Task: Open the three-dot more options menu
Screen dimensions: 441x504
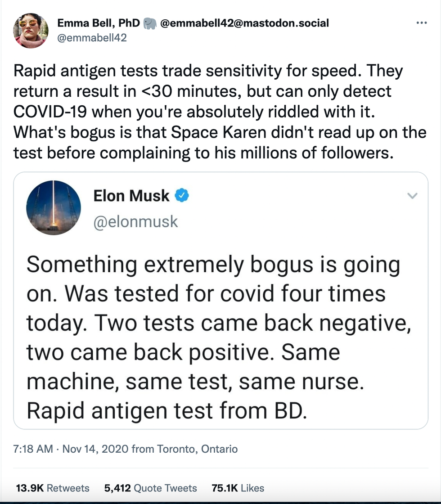Action: 422,23
